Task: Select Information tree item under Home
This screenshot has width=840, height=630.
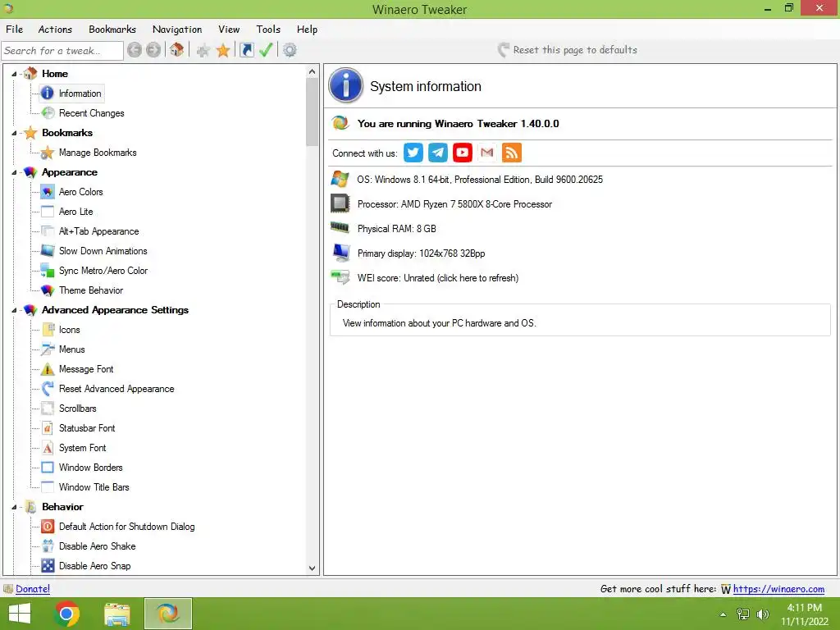Action: click(x=80, y=94)
